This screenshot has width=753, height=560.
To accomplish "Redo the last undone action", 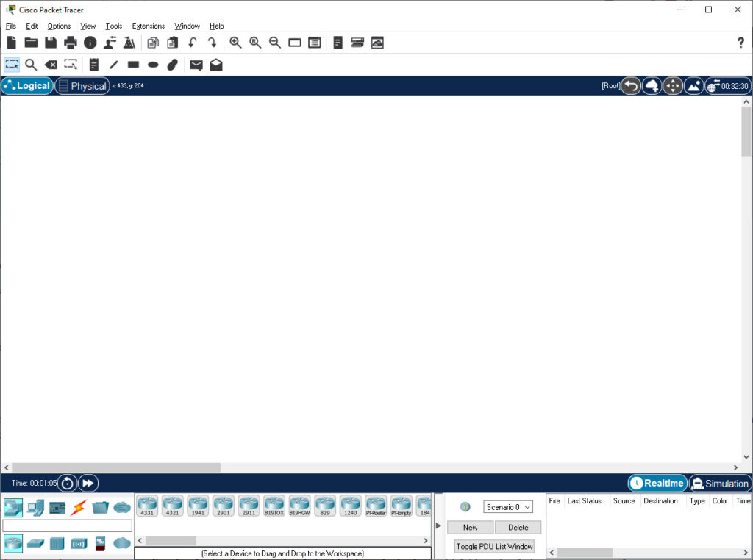I will pyautogui.click(x=212, y=43).
